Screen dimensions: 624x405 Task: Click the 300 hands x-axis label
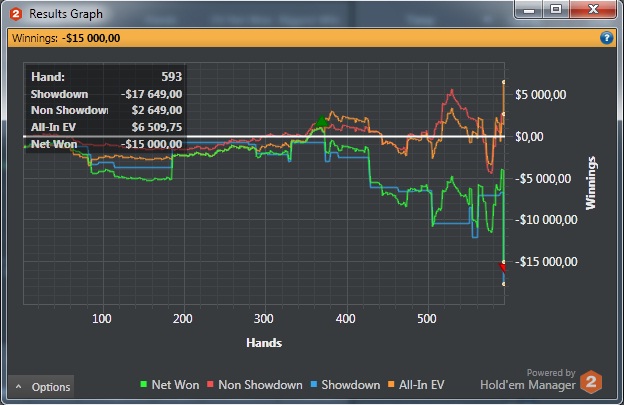(x=264, y=319)
